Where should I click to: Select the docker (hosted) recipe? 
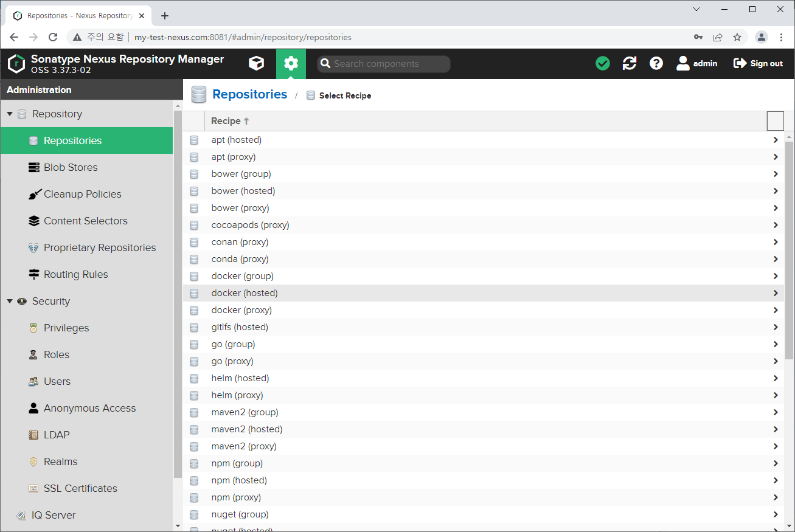click(484, 293)
